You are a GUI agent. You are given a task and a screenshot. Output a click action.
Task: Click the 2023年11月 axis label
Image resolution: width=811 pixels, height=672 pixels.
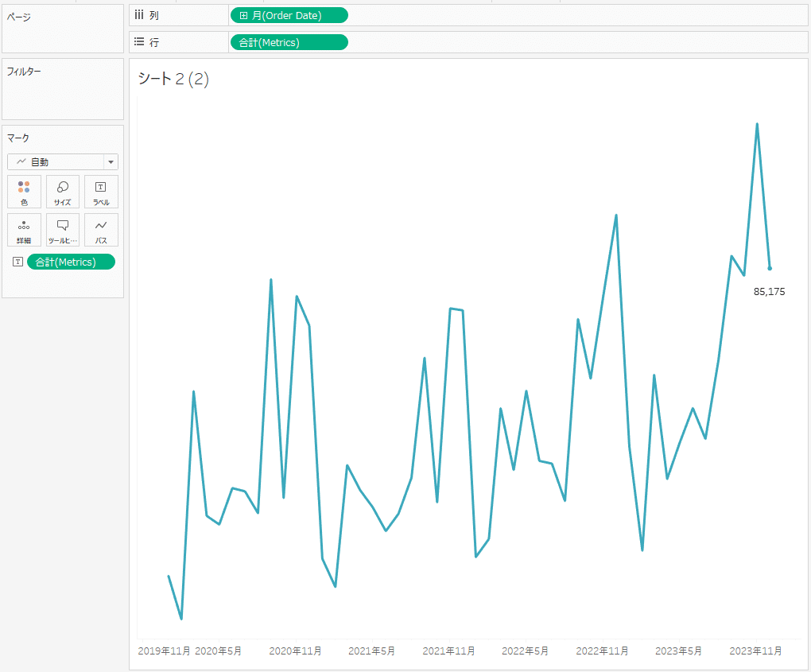[755, 651]
